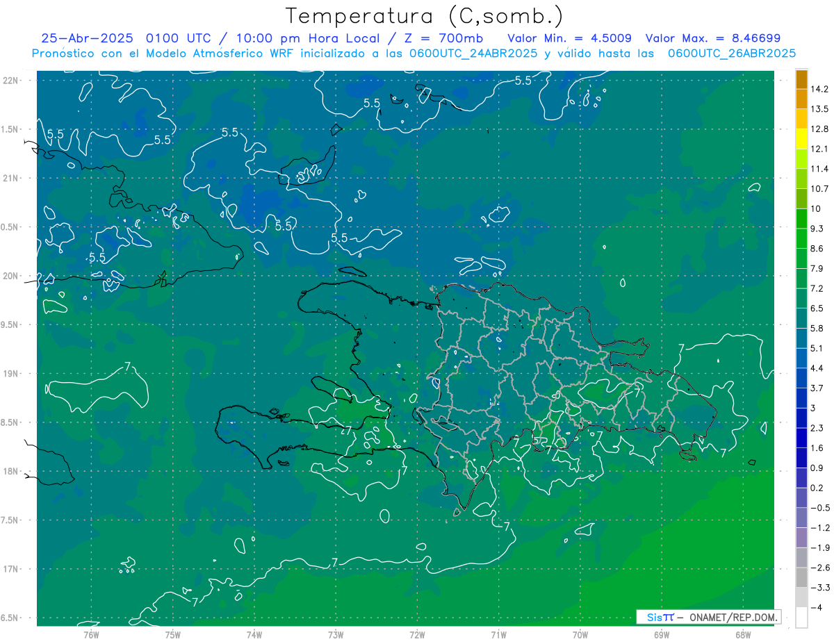The height and width of the screenshot is (644, 834).
Task: Click the "0600UTC_26ABR2025" valid-until time
Action: point(731,53)
